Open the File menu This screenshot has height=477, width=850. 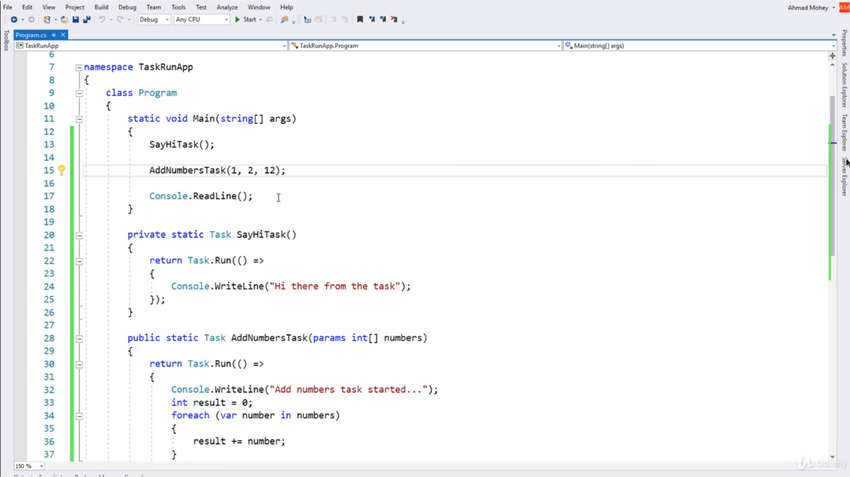click(x=8, y=8)
